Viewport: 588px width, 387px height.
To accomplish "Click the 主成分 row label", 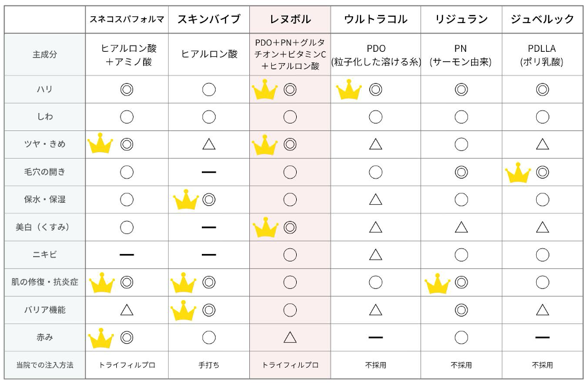I will (x=45, y=54).
